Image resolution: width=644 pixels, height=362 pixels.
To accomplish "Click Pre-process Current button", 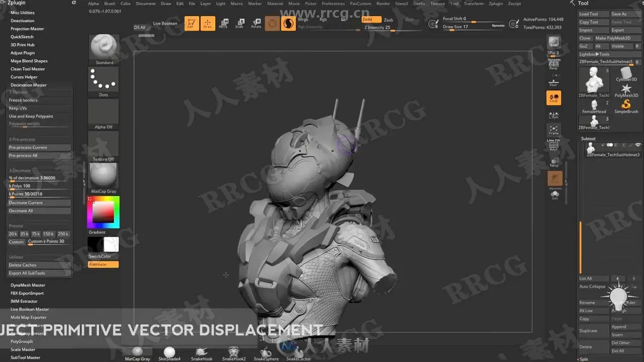I will [39, 147].
